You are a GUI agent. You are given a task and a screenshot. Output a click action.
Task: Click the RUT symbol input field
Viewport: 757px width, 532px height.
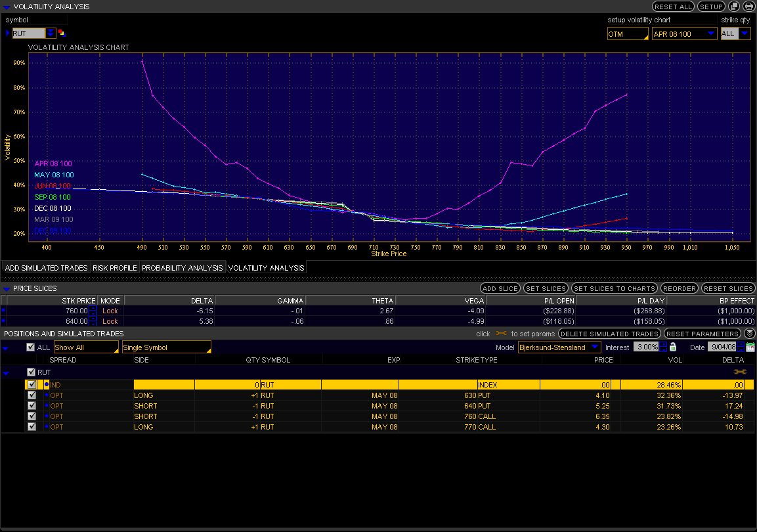click(28, 33)
